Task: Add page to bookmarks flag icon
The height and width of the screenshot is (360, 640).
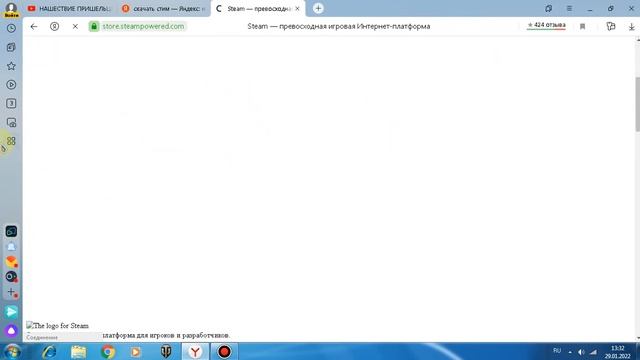Action: coord(582,27)
